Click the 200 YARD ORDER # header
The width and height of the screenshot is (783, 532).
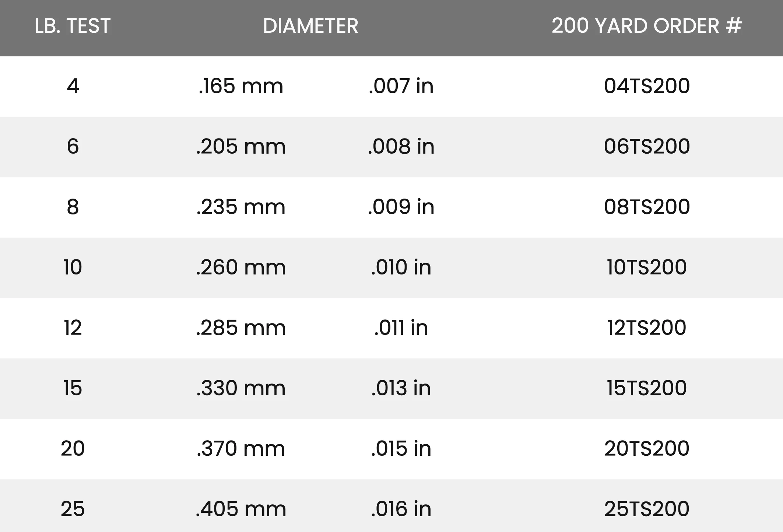(x=646, y=26)
